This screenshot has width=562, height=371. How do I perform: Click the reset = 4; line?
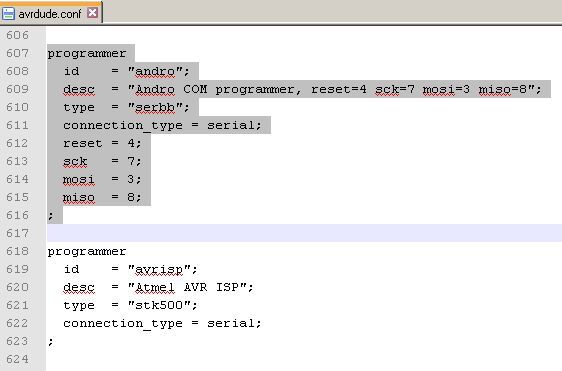point(103,143)
